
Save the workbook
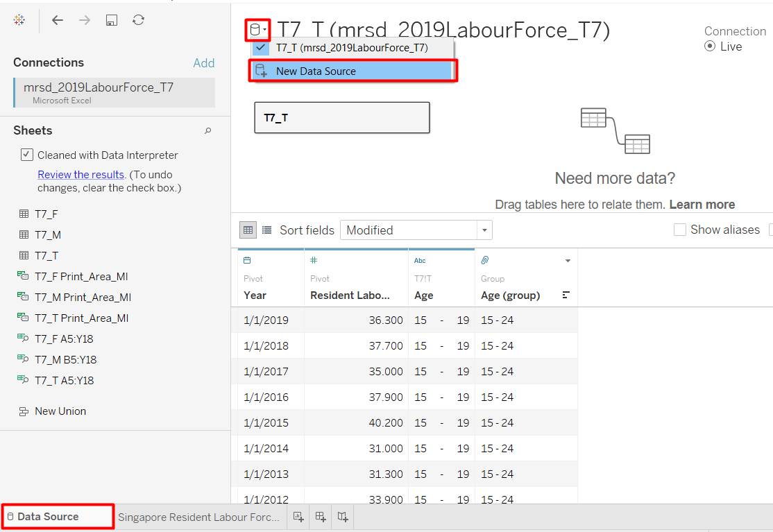click(x=111, y=20)
